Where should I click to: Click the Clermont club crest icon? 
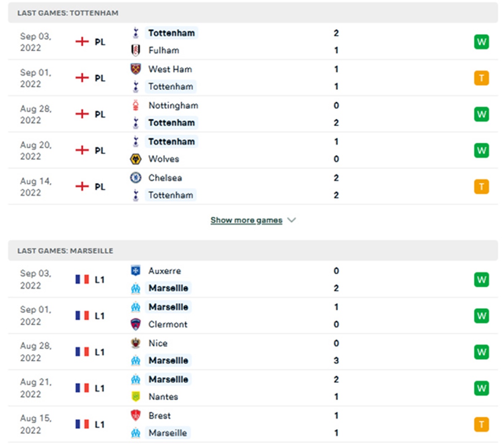coord(136,324)
